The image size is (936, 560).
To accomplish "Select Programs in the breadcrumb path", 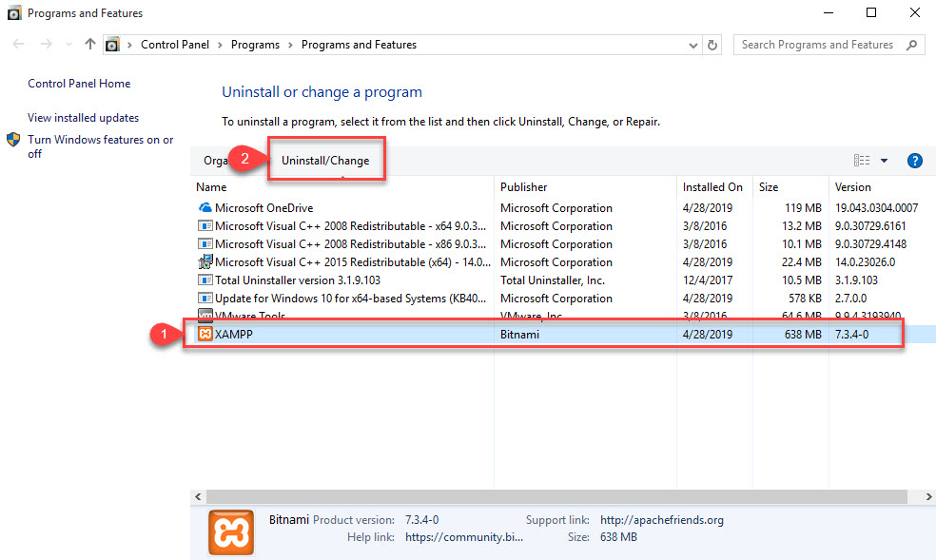I will [255, 45].
